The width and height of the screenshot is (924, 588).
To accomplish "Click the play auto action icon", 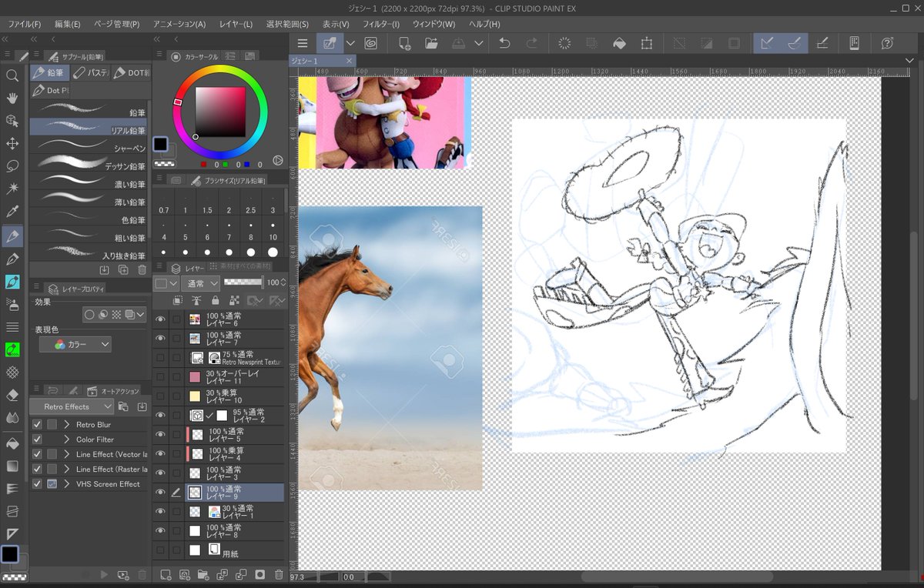I will click(x=105, y=574).
